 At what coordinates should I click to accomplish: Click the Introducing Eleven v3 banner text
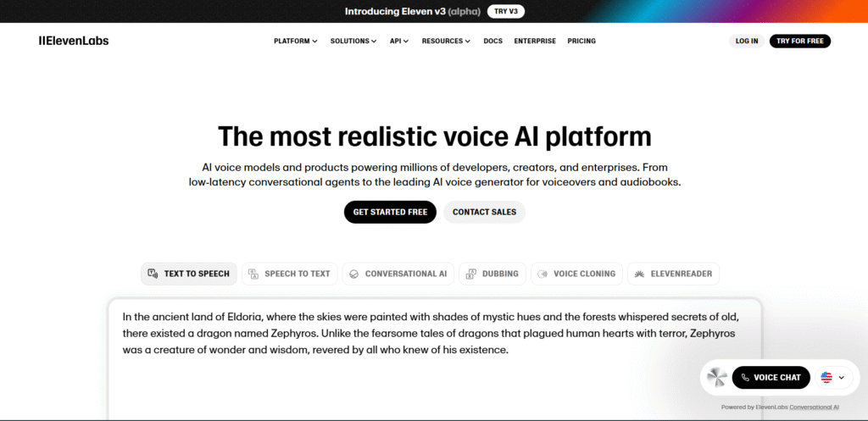pos(413,11)
